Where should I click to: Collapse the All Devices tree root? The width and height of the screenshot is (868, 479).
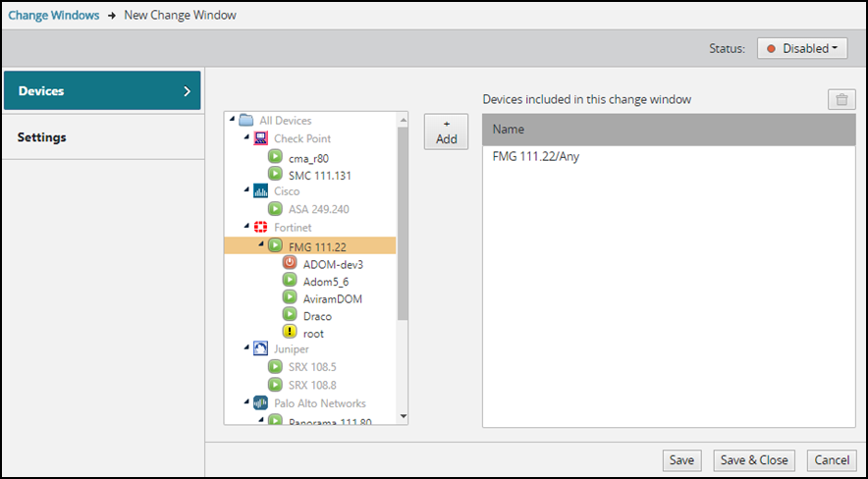(x=233, y=121)
